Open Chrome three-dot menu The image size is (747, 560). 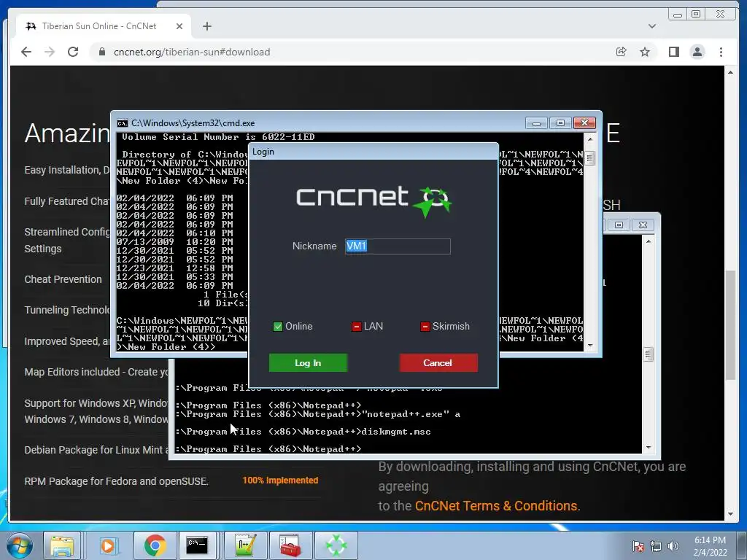tap(721, 52)
